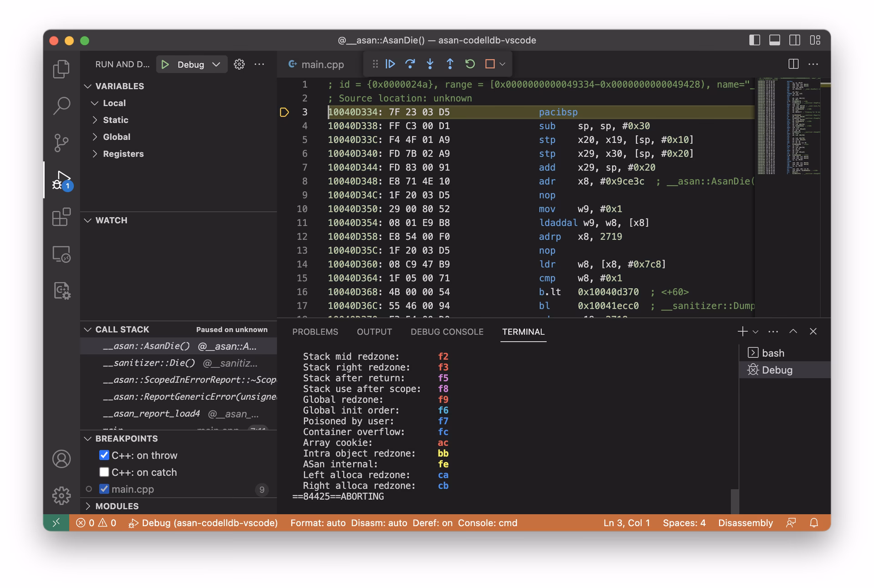This screenshot has height=588, width=874.
Task: Open the Accounts menu in activity bar
Action: click(x=61, y=459)
